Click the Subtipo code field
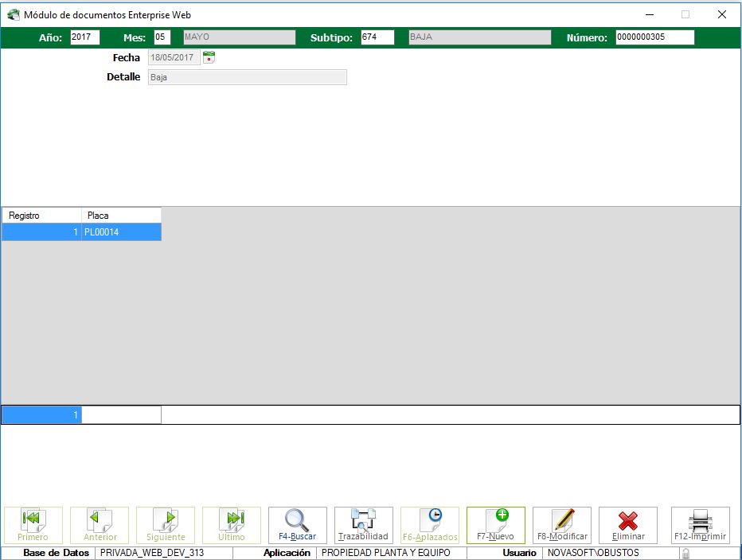 coord(377,37)
